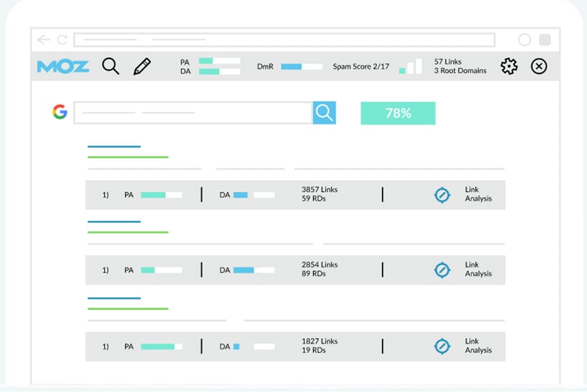The image size is (587, 392).
Task: Click the 3 Root Domains text
Action: [460, 71]
